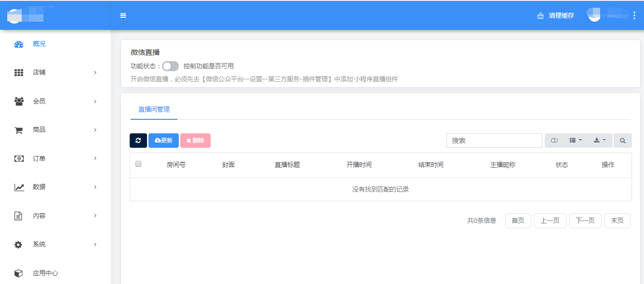
Task: Select the 直播间管理 tab
Action: click(154, 109)
